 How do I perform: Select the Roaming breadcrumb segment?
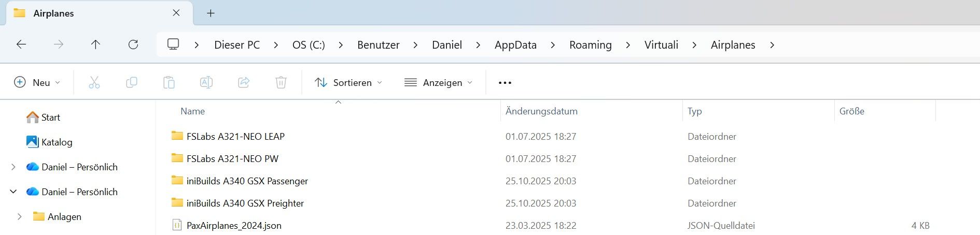[590, 45]
